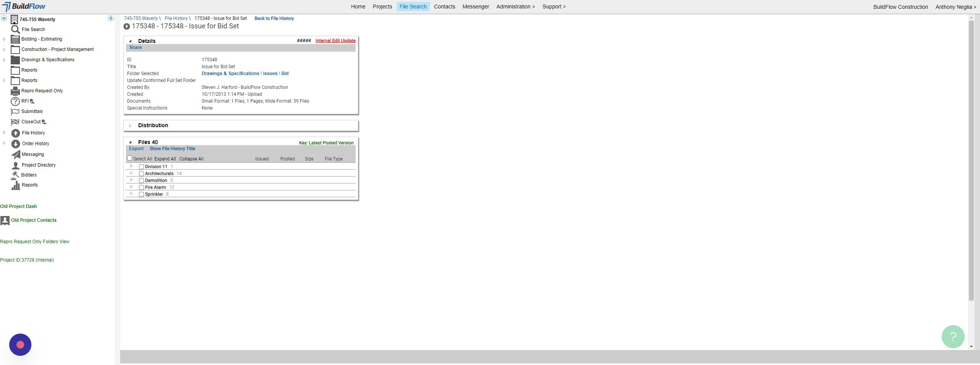The width and height of the screenshot is (980, 365).
Task: Click the Submittals flag icon
Action: click(x=15, y=111)
